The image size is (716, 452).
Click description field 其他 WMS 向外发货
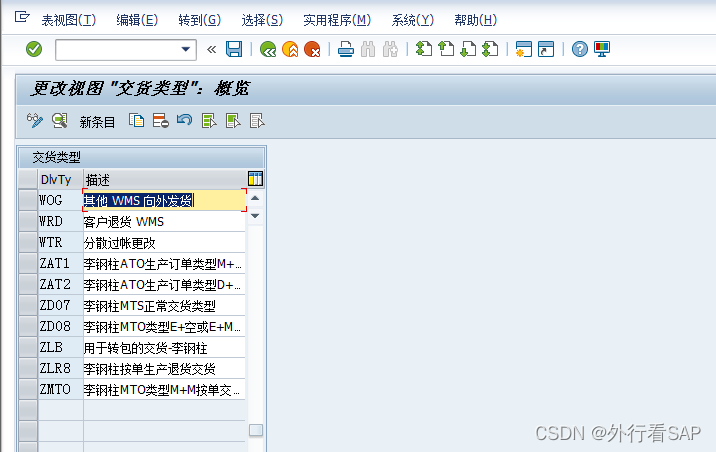click(164, 200)
